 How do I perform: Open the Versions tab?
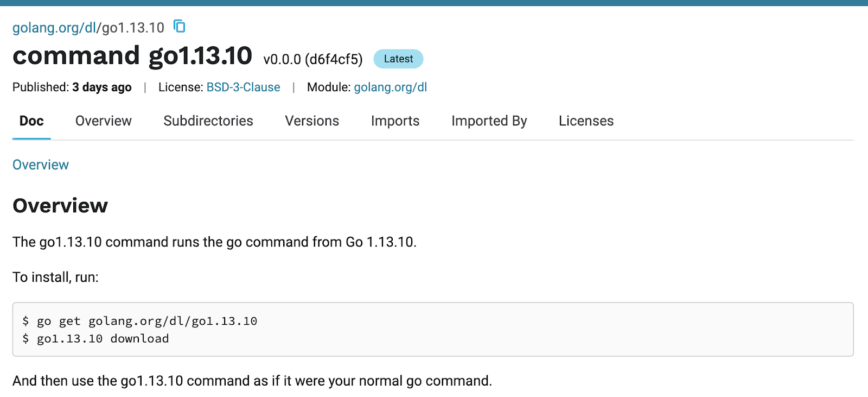point(311,121)
